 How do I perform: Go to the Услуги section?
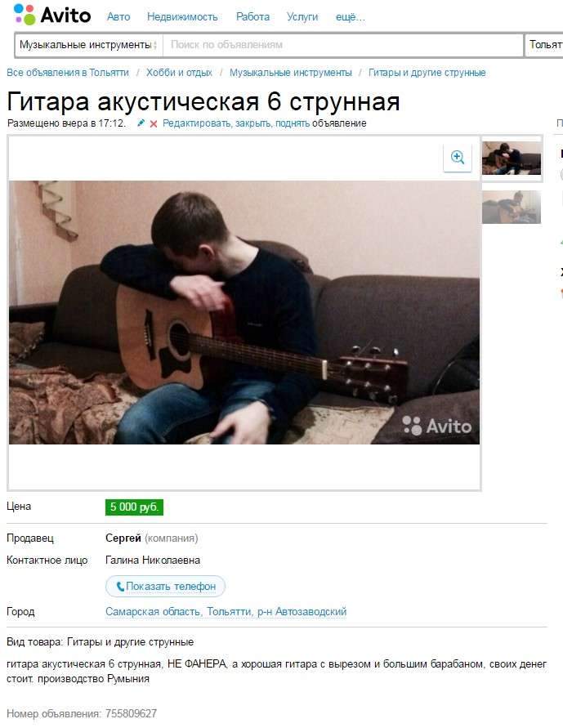point(302,16)
